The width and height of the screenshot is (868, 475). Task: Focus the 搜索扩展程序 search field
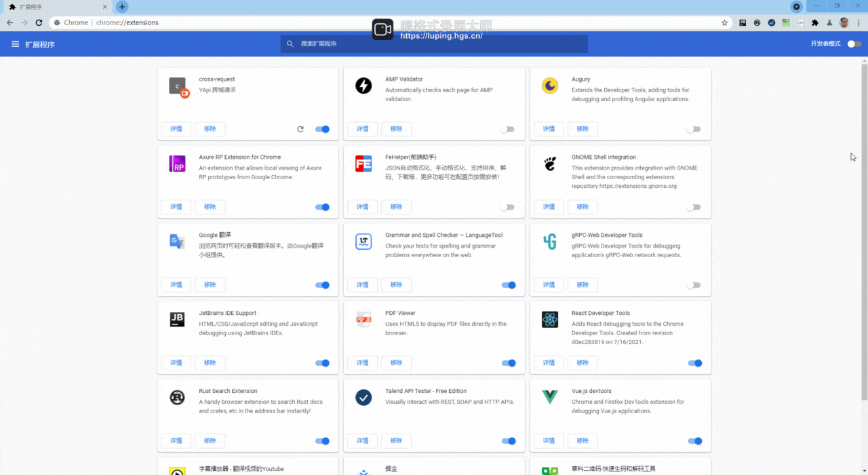click(x=434, y=43)
